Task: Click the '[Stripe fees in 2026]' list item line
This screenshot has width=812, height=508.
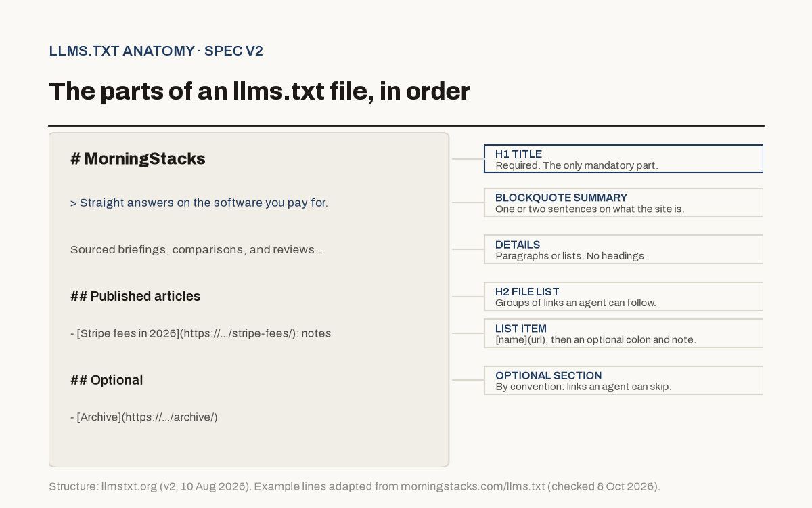Action: click(x=201, y=333)
